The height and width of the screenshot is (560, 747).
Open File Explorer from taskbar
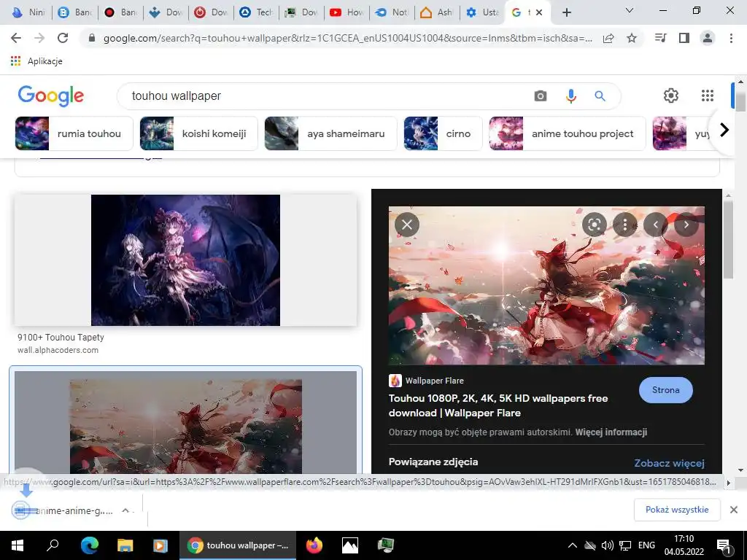(125, 545)
